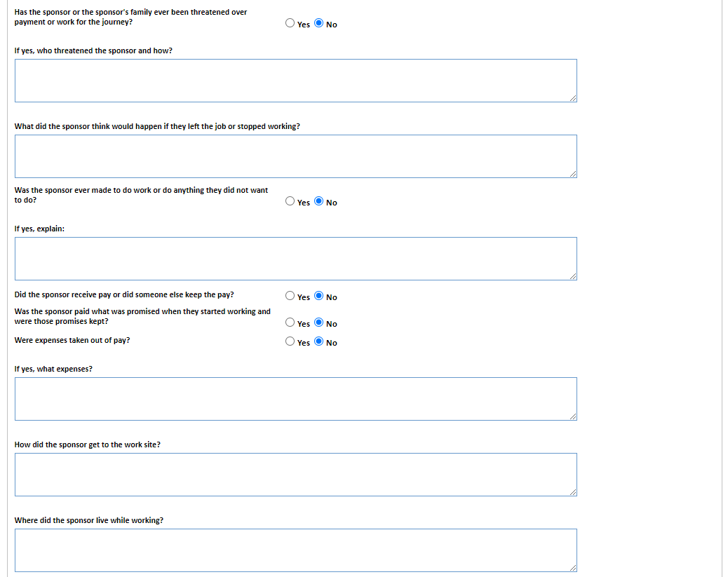
Task: Select No for sponsor threatened over payment
Action: click(319, 23)
